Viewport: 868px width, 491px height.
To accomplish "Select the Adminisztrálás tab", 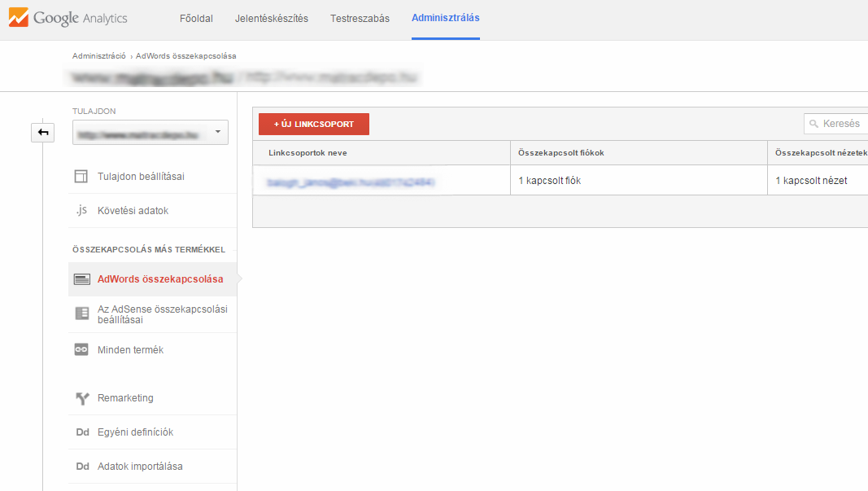I will pos(446,18).
